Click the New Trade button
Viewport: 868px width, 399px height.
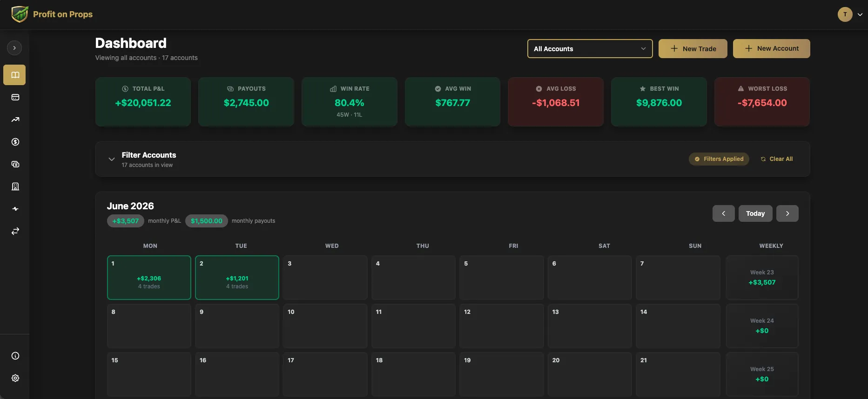(693, 49)
